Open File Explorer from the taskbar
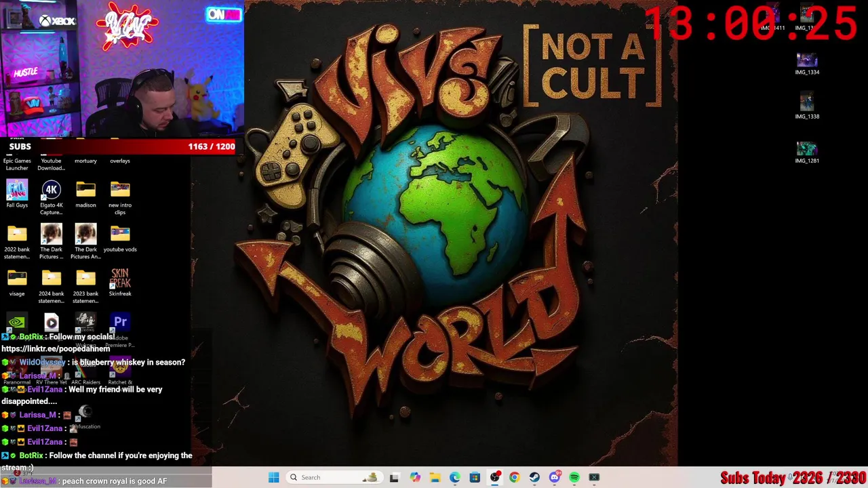The image size is (868, 488). pyautogui.click(x=435, y=477)
